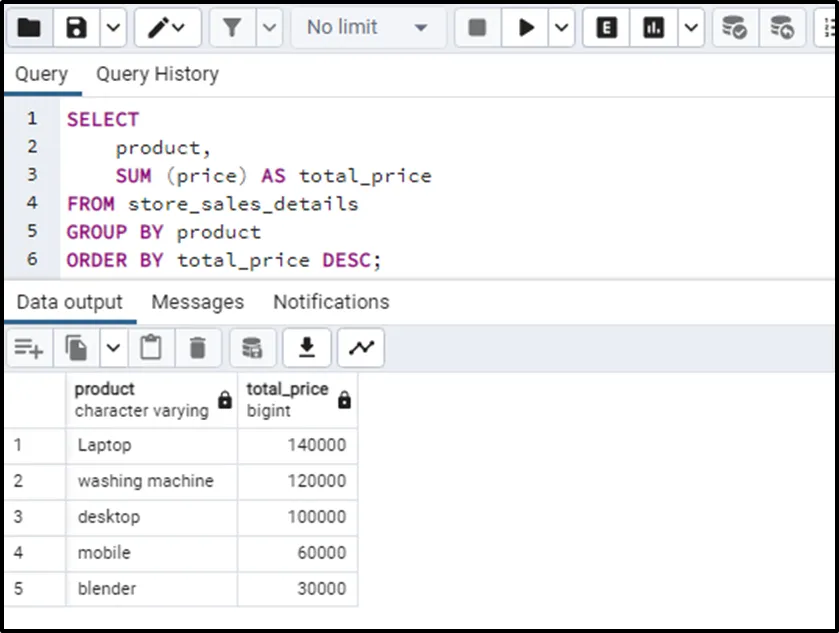This screenshot has height=633, width=839.
Task: Click the Save Data Changes database icon
Action: (x=252, y=348)
